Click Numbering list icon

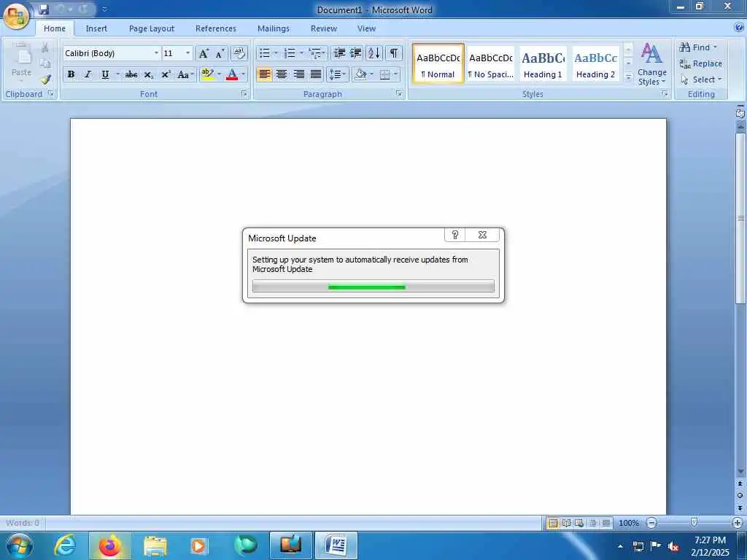click(290, 52)
